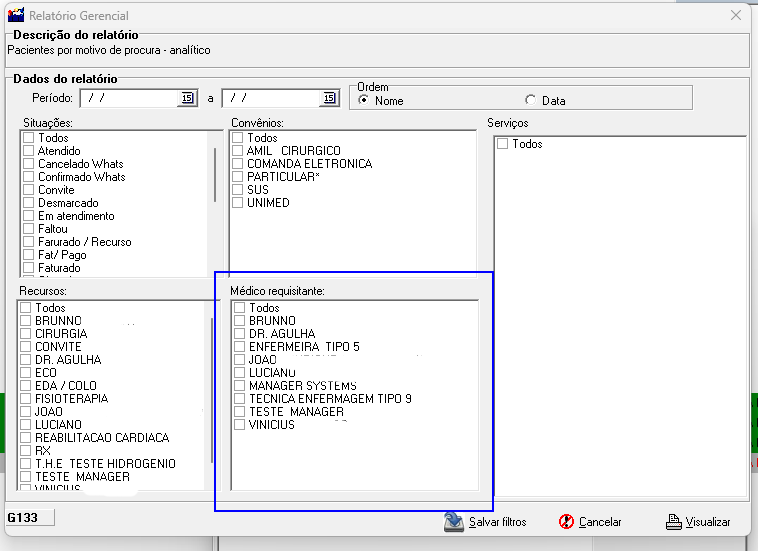Check the REABILITACAO CARDIACA checkbox
This screenshot has width=758, height=551.
click(x=26, y=438)
